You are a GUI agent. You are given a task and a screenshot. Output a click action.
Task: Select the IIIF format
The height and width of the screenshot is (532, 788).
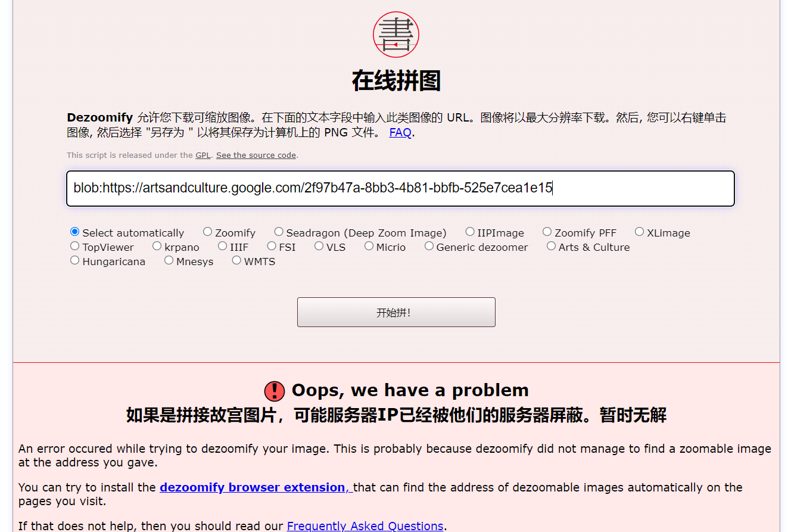(x=222, y=245)
